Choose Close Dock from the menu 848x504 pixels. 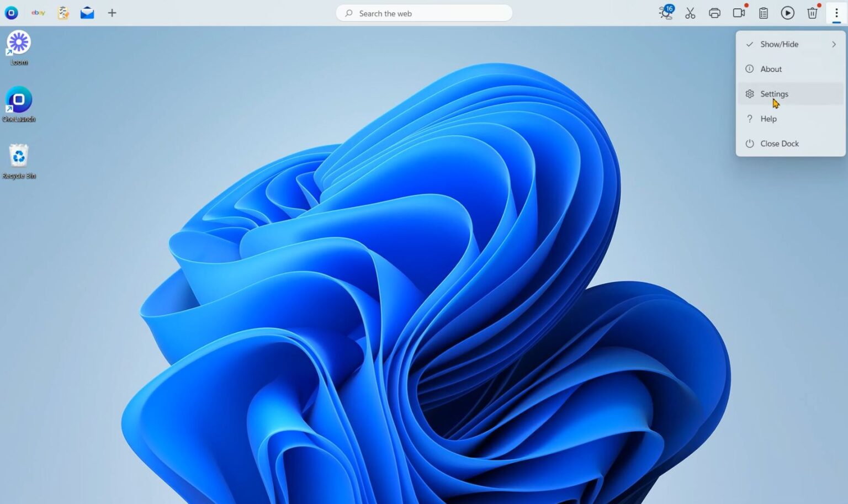click(x=779, y=144)
